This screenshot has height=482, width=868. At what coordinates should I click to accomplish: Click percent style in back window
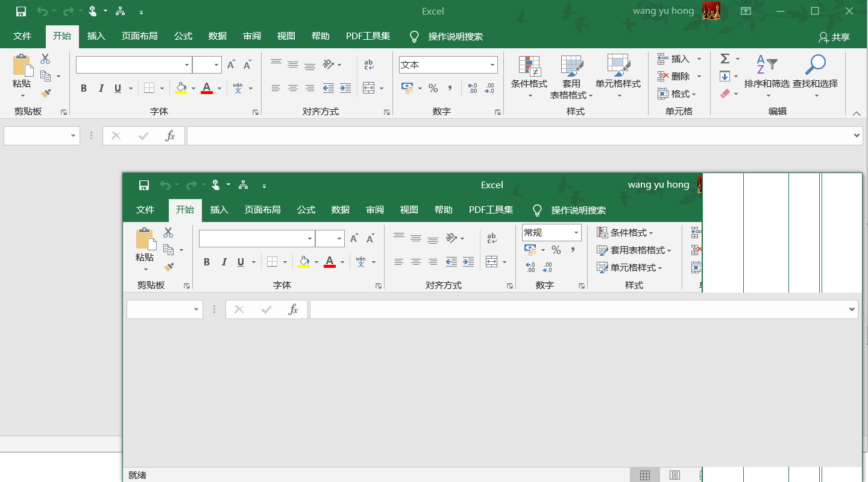tap(433, 88)
